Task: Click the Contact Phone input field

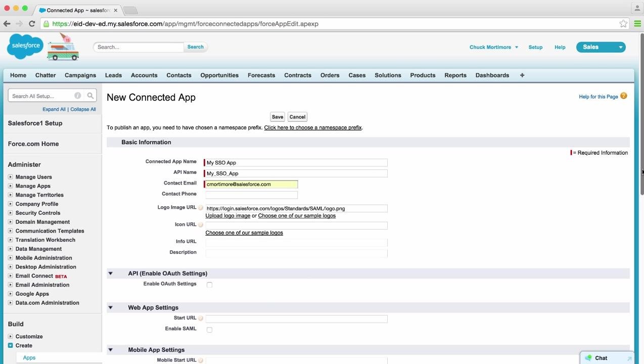Action: point(251,194)
